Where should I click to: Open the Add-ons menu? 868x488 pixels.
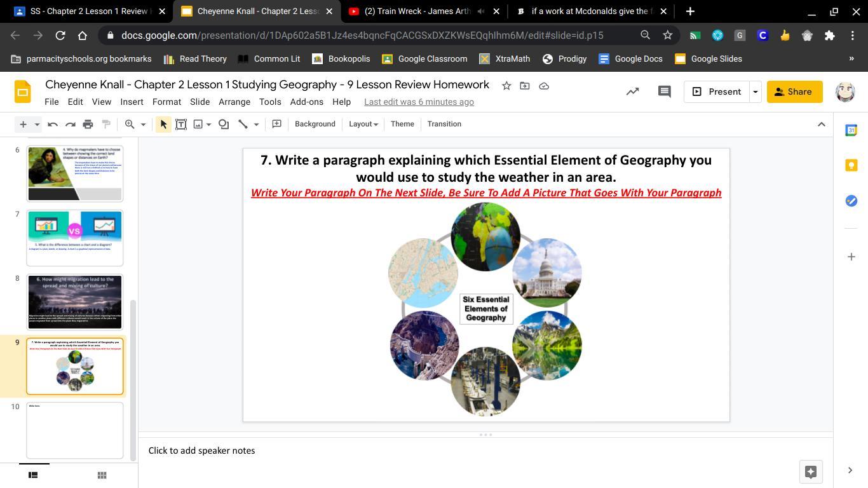point(306,102)
